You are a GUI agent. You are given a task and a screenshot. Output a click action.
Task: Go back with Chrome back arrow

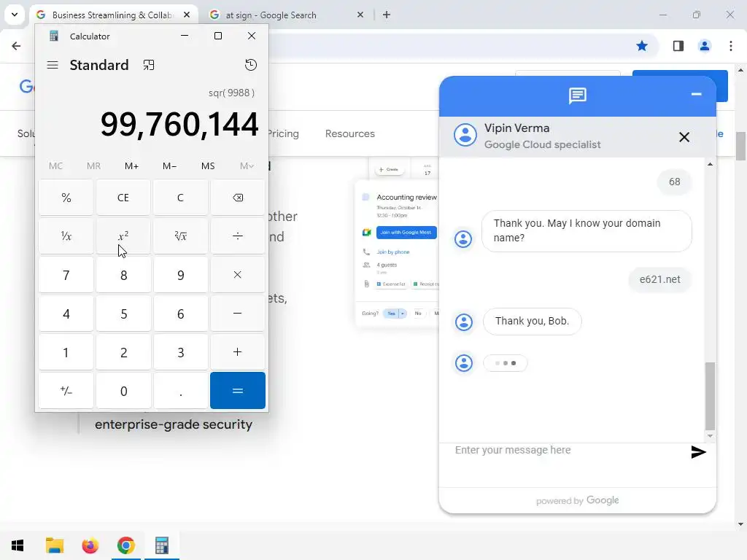click(16, 46)
